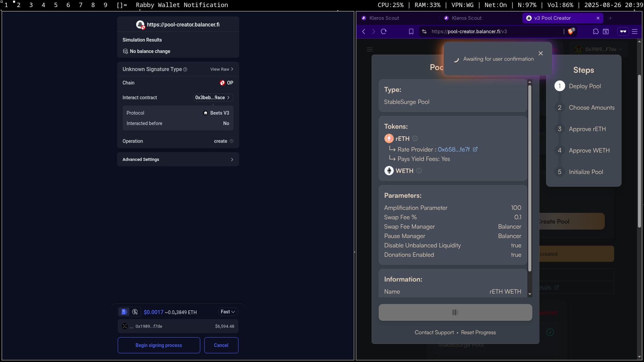Image resolution: width=644 pixels, height=362 pixels.
Task: Click the Create Pool button behind modal
Action: click(x=572, y=222)
